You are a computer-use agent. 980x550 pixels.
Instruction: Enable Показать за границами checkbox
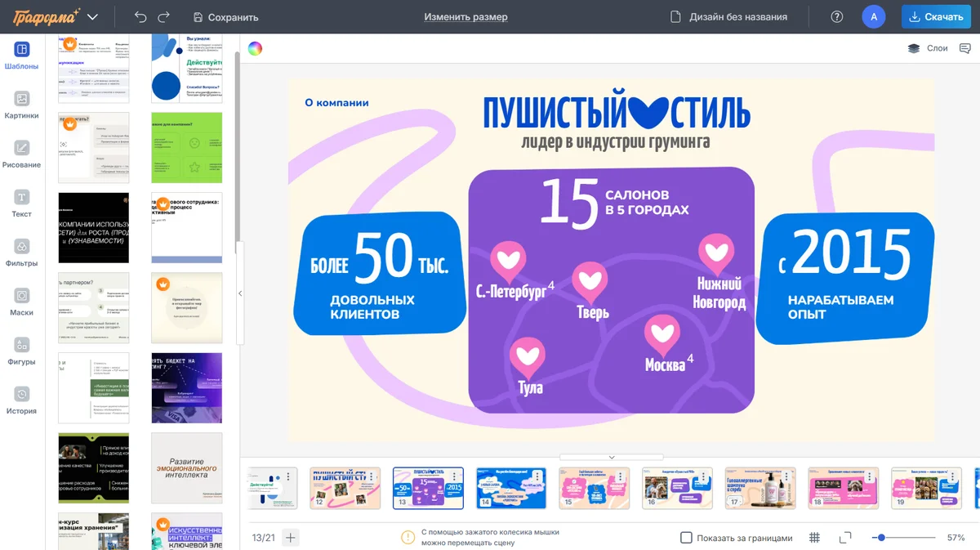(686, 538)
